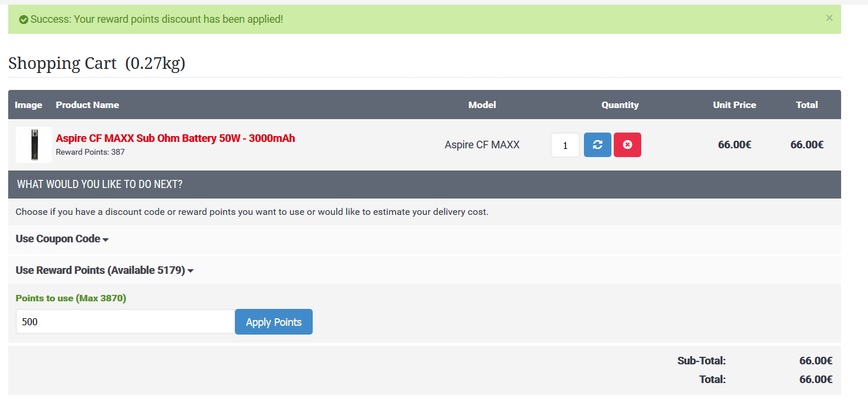
Task: Click the quantity input field
Action: pyautogui.click(x=565, y=145)
